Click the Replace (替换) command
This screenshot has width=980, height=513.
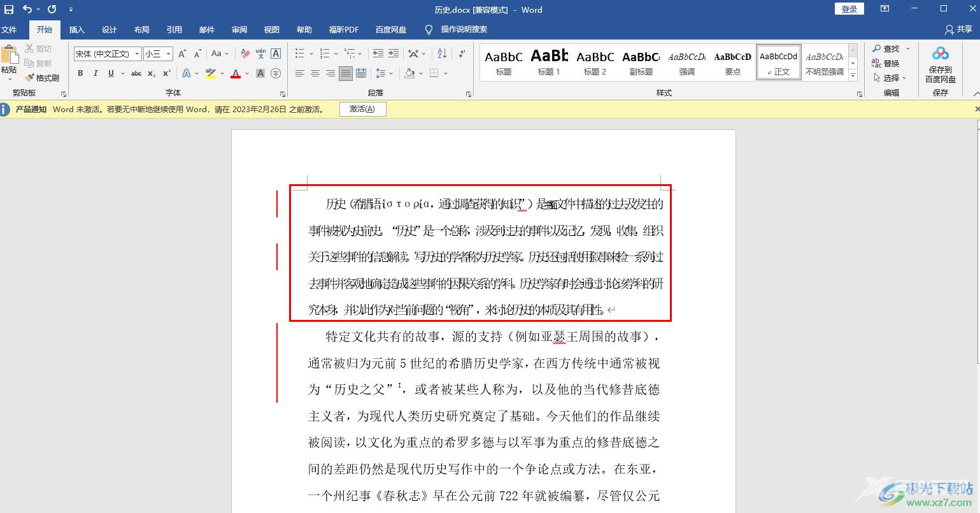click(x=886, y=63)
